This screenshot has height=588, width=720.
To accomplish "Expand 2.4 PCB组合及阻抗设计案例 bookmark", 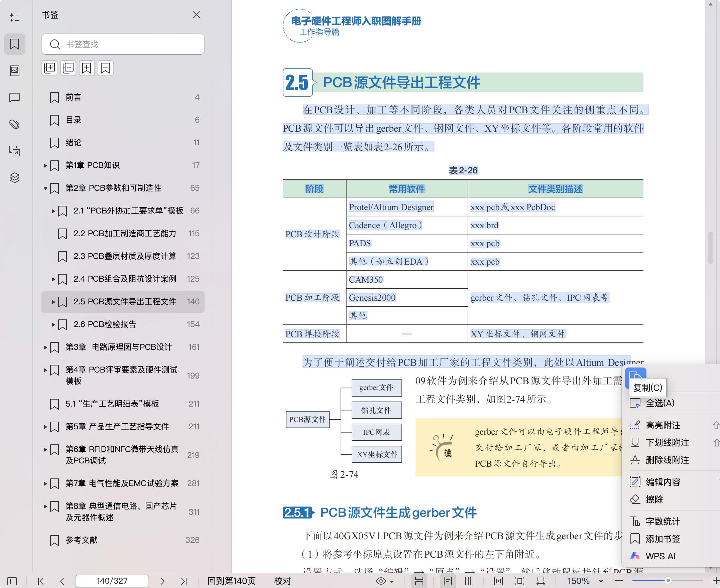I will point(53,279).
